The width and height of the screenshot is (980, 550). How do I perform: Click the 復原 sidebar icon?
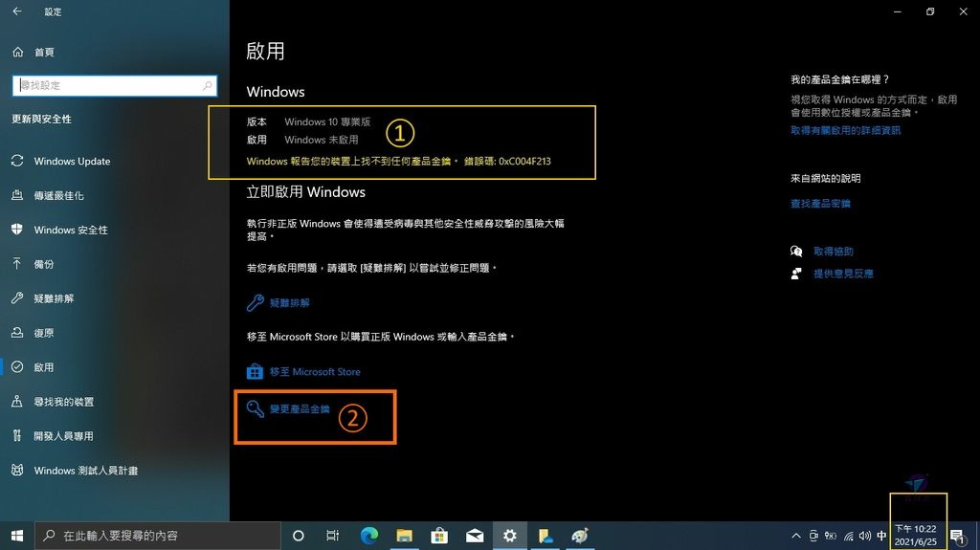tap(17, 333)
